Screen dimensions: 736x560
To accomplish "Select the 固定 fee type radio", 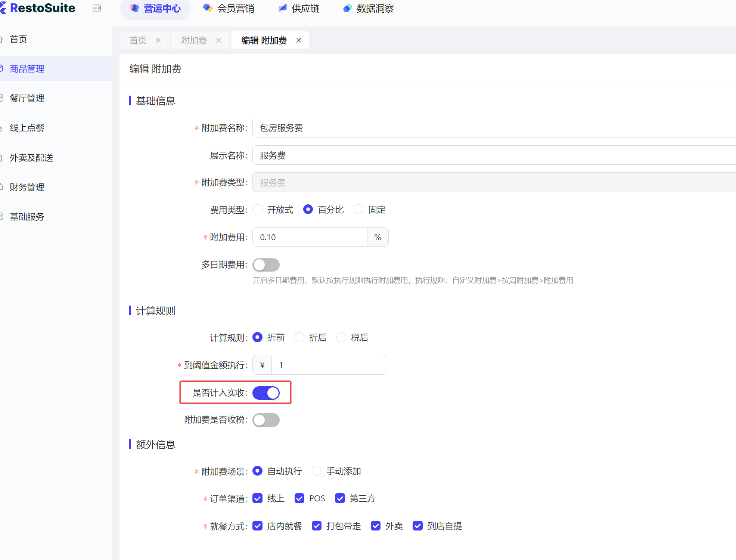I will tap(358, 210).
